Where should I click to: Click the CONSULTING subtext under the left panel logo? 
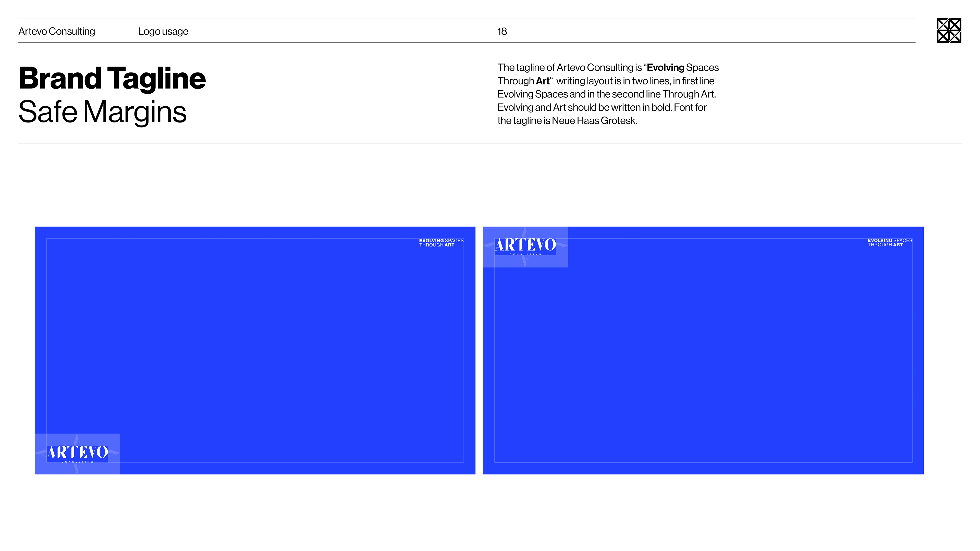coord(77,462)
